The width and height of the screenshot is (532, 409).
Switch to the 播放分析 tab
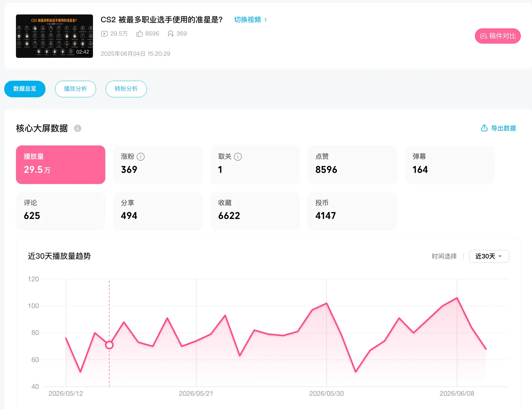[76, 89]
